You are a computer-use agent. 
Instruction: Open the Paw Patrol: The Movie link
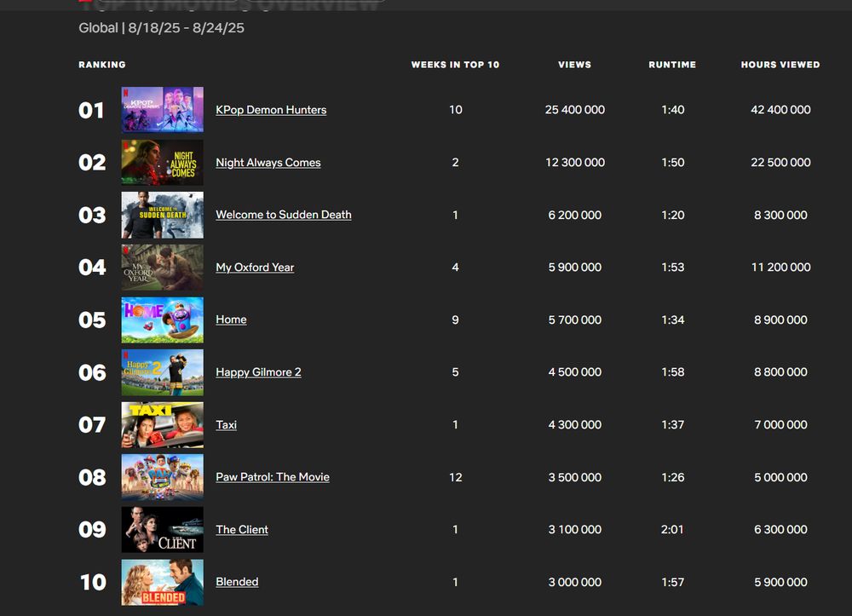pos(273,477)
